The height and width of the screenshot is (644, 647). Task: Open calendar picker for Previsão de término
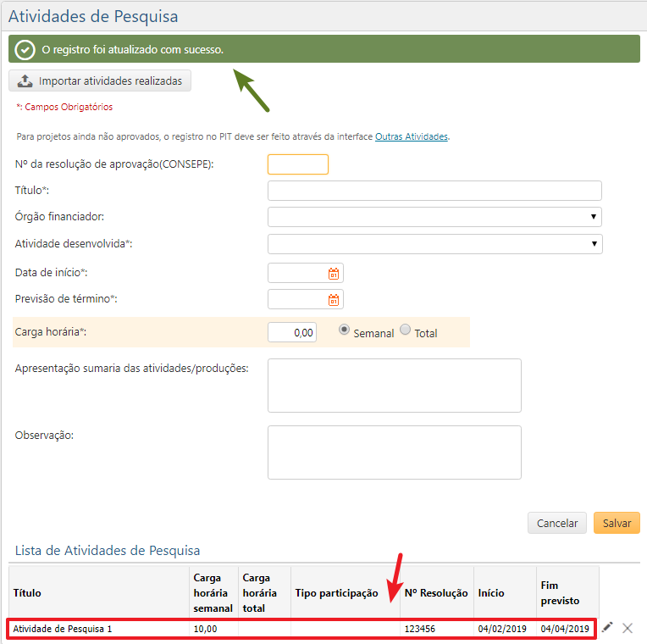334,300
